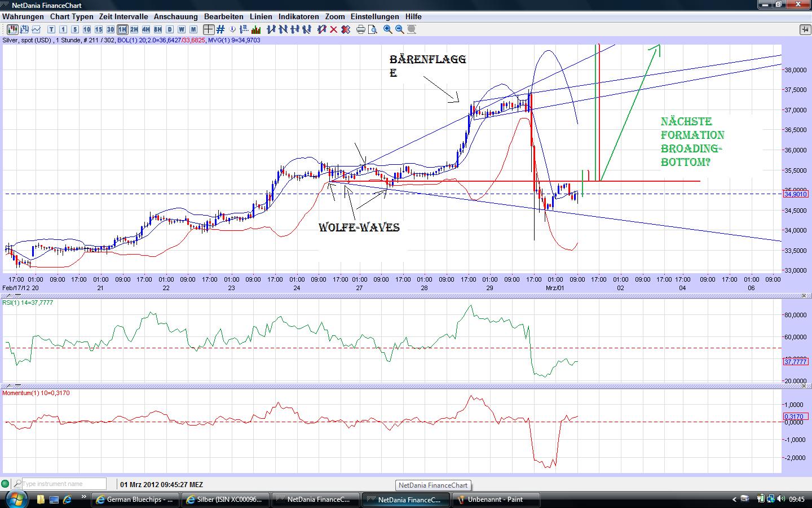Select the bar chart type icon
The height and width of the screenshot is (508, 812).
click(x=24, y=29)
